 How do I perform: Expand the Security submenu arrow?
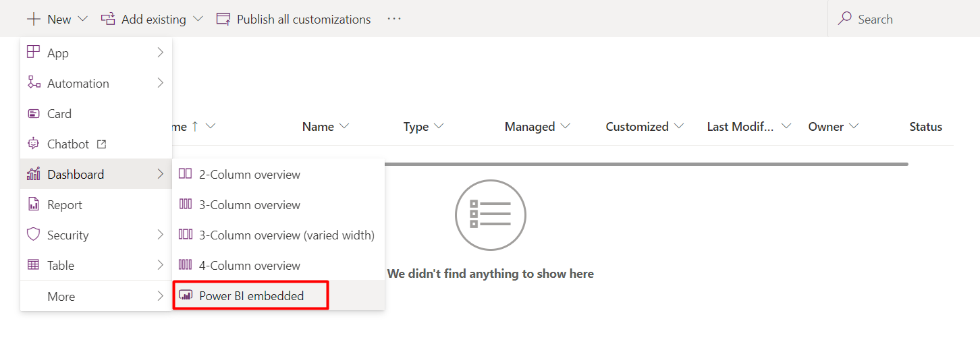point(160,235)
